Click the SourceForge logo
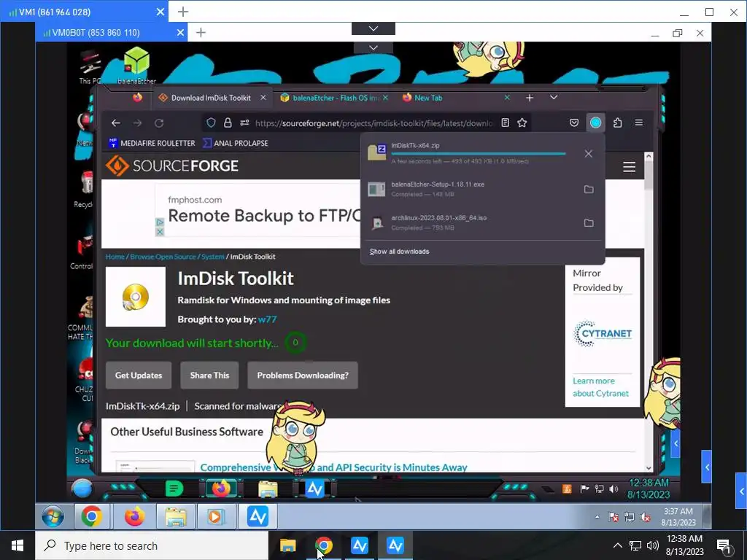Screen dimensions: 747x560 (172, 166)
